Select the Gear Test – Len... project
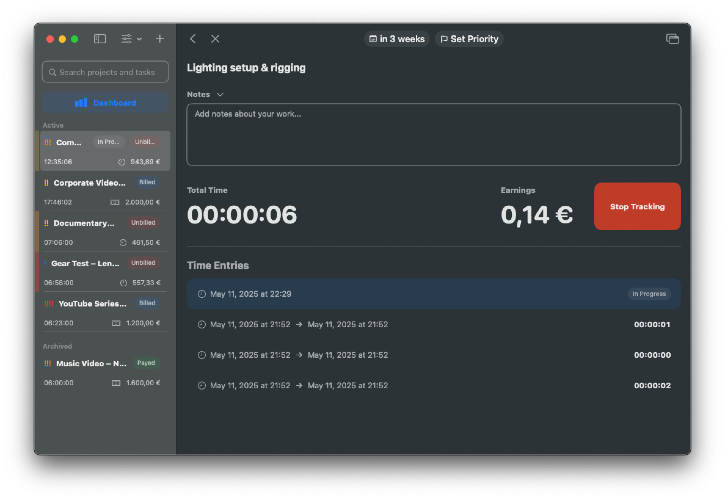Screen dimensions: 725x500 click(105, 272)
